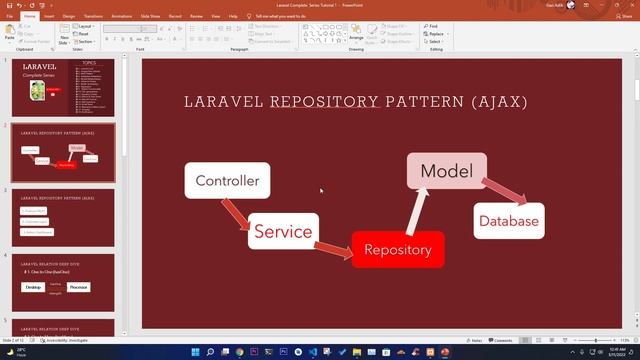Insert a New Slide
640x360 pixels.
point(64,34)
